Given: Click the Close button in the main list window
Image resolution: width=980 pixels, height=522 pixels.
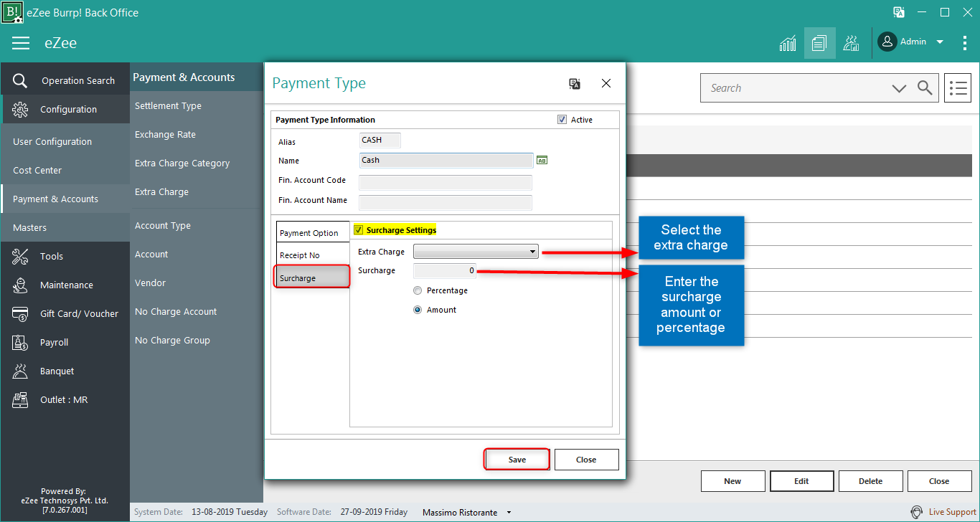Looking at the screenshot, I should [939, 481].
